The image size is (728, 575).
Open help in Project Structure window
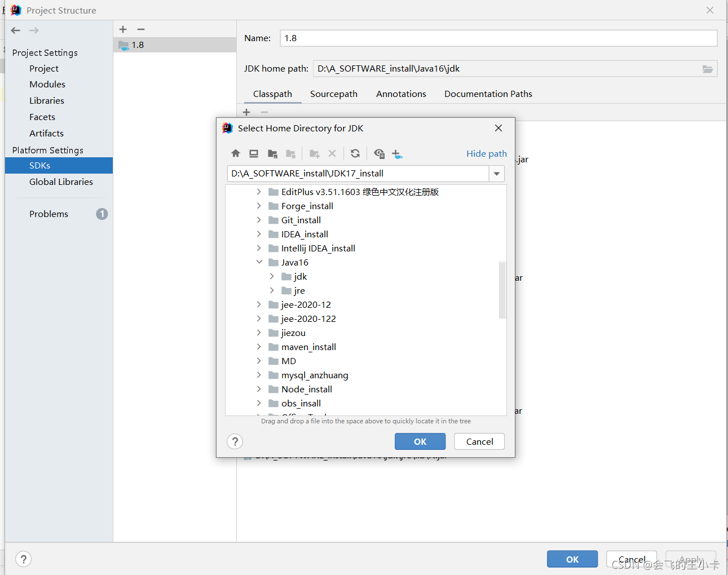coord(23,559)
